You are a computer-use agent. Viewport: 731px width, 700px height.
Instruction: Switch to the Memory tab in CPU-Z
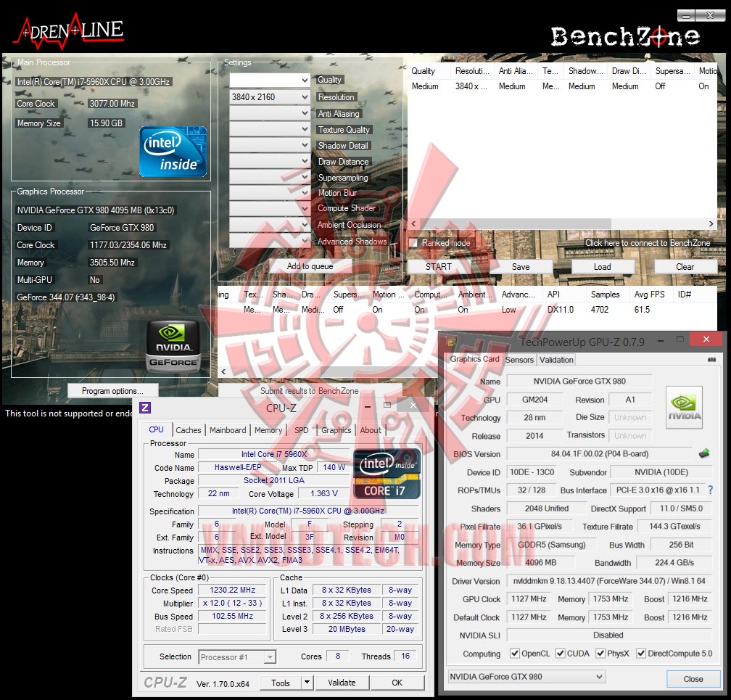pyautogui.click(x=268, y=430)
